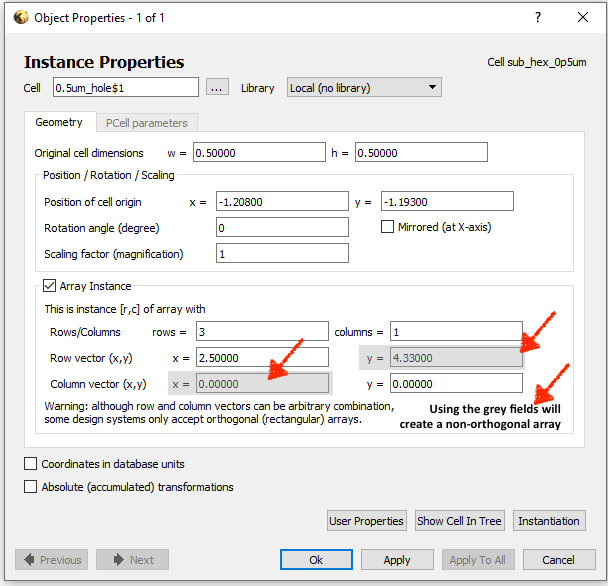Open the help question mark button
608x586 pixels.
[x=538, y=17]
